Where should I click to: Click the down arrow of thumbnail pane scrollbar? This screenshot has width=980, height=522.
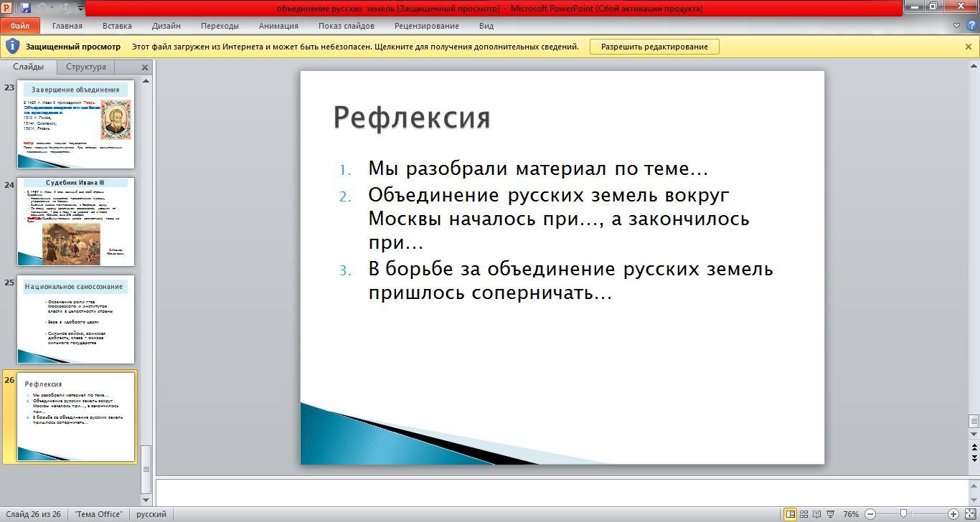[146, 500]
